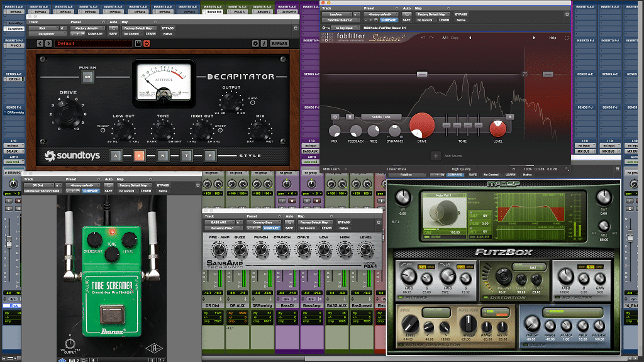644x362 pixels.
Task: Click the Saturn band power icon
Action: coord(335,117)
